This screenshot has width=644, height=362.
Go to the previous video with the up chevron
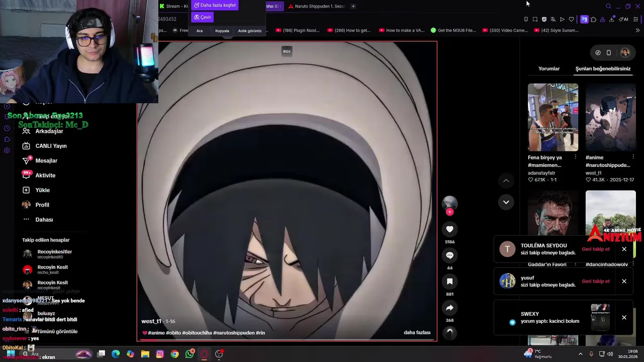[x=506, y=180]
